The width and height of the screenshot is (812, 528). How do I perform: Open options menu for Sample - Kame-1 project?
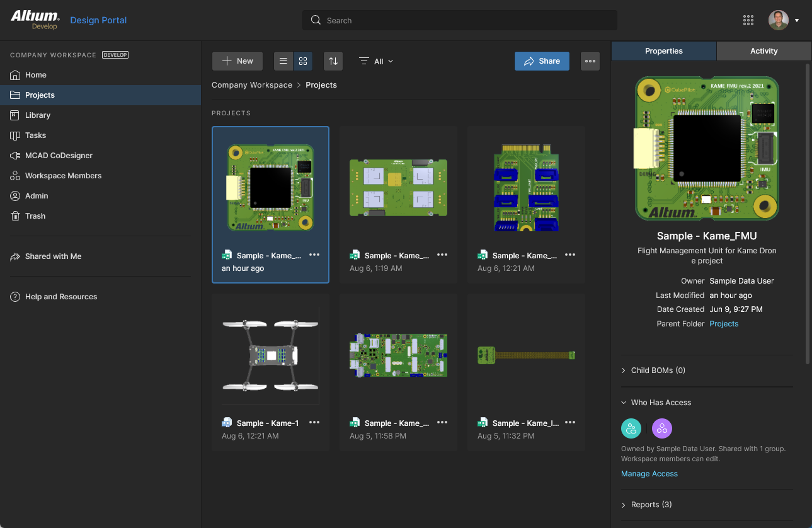pyautogui.click(x=314, y=422)
